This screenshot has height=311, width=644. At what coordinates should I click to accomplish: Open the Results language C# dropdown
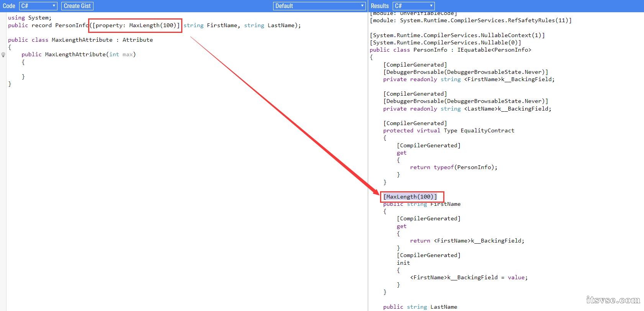[x=414, y=6]
